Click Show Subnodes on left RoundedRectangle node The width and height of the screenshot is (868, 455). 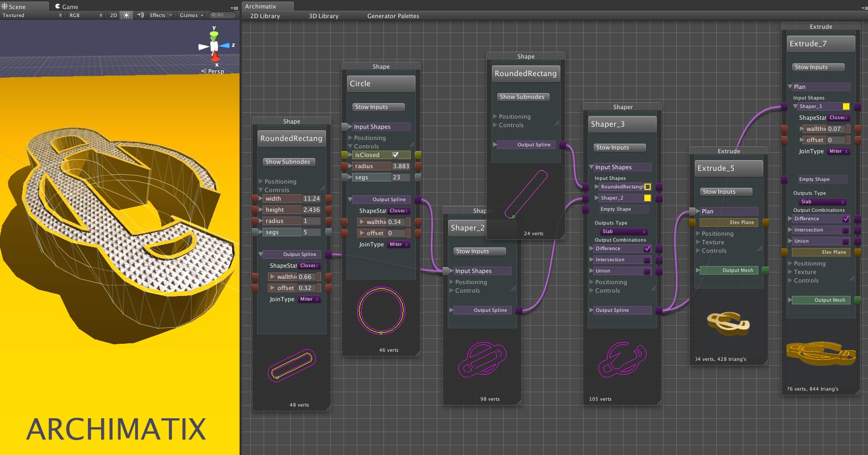(x=289, y=162)
